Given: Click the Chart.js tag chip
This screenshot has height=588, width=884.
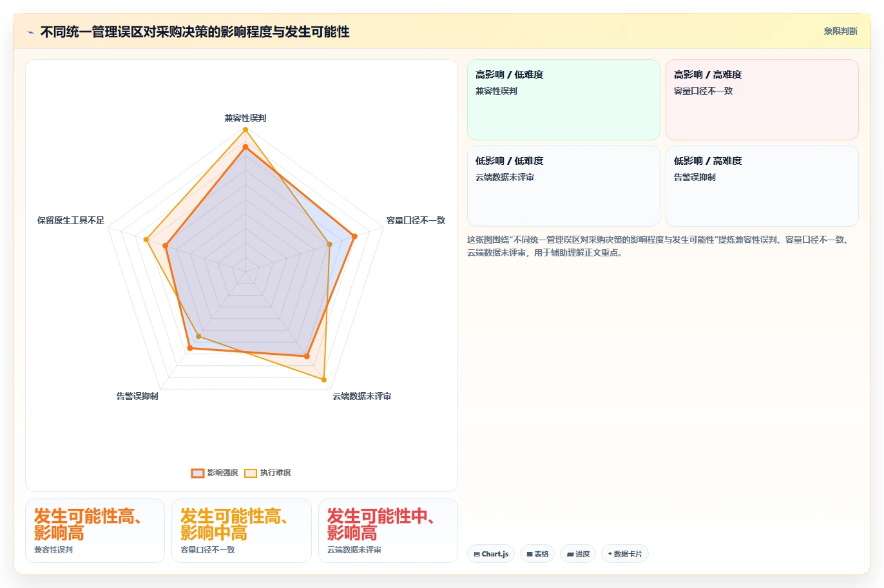Looking at the screenshot, I should pyautogui.click(x=491, y=554).
